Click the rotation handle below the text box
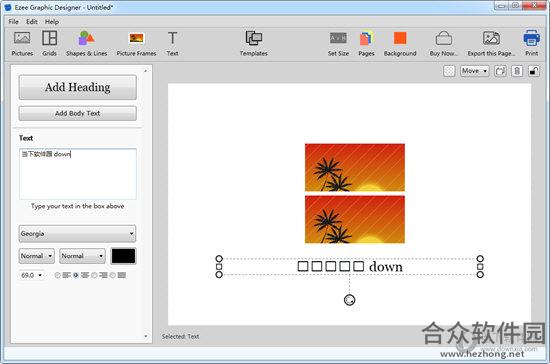The width and height of the screenshot is (550, 364). tap(349, 300)
